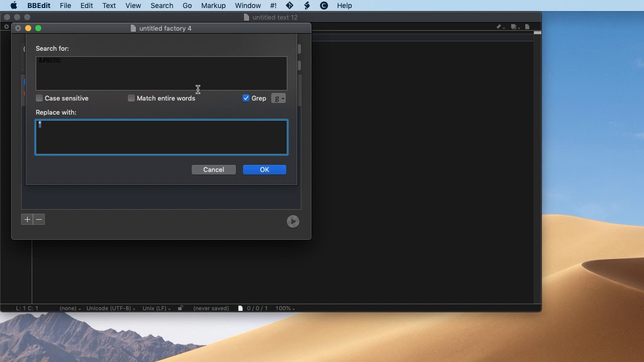Click the L: 1 C: 1 cursor position
This screenshot has width=644, height=362.
(27, 308)
